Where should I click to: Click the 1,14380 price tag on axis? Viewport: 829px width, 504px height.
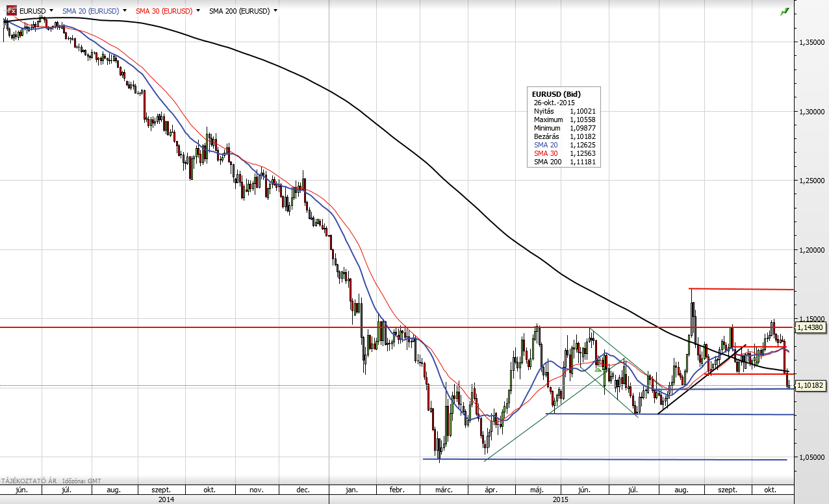pos(812,327)
